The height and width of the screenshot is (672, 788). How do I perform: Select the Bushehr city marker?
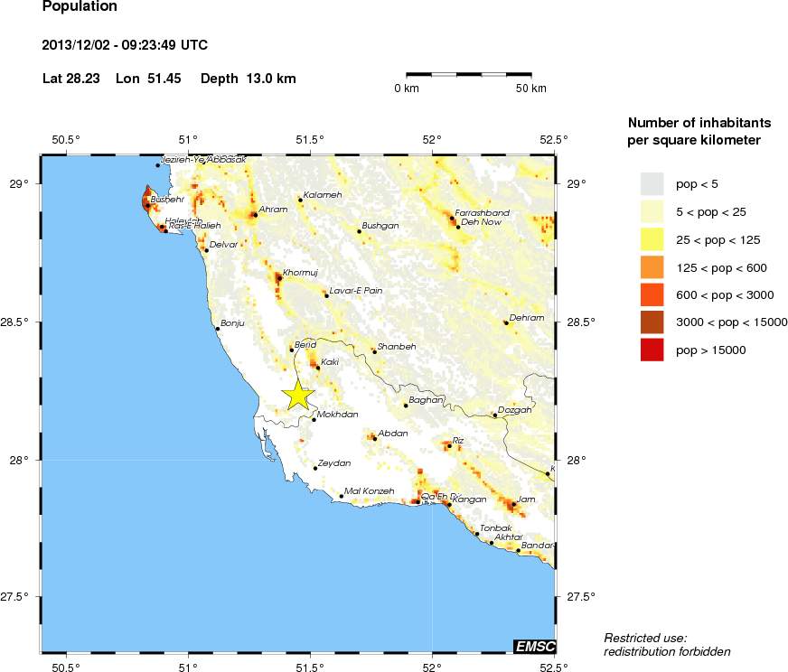click(x=147, y=206)
